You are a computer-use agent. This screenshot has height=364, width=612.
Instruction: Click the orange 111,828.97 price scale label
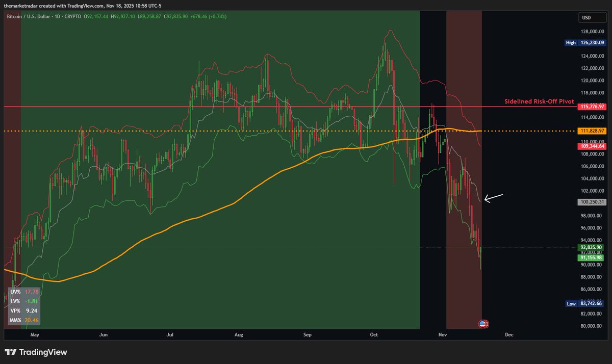pyautogui.click(x=591, y=132)
